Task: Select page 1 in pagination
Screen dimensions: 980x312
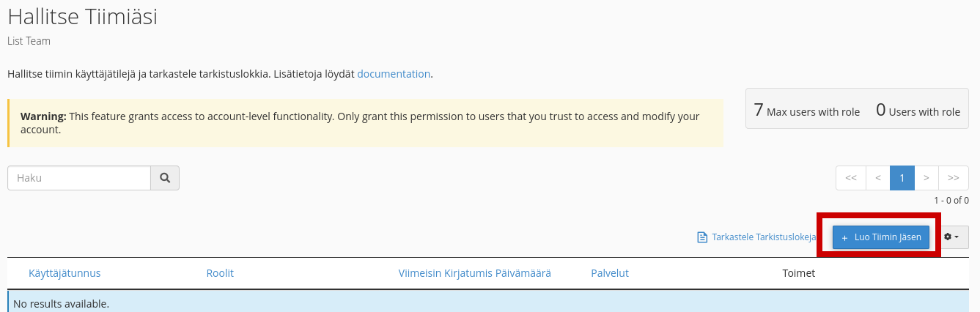Action: tap(902, 178)
